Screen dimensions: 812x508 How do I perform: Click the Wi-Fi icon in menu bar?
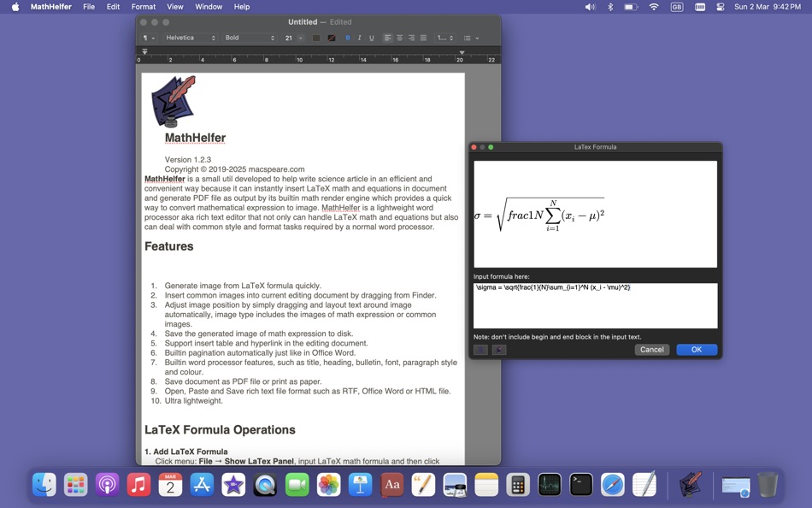pos(654,7)
